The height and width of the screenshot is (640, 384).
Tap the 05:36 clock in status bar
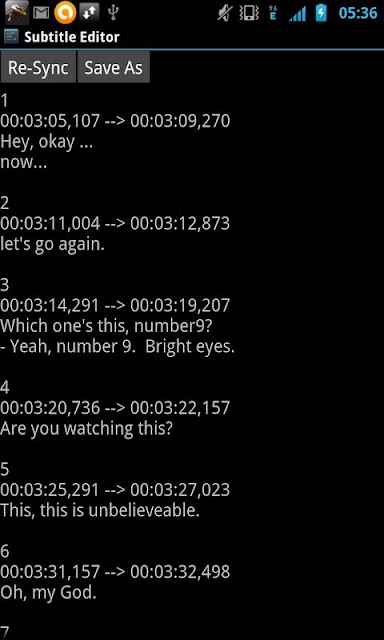[x=358, y=13]
